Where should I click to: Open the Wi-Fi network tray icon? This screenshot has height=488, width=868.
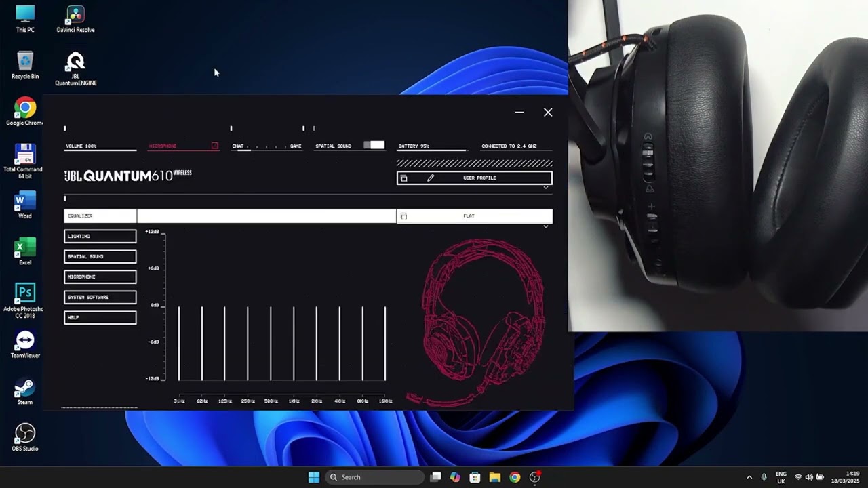[798, 477]
